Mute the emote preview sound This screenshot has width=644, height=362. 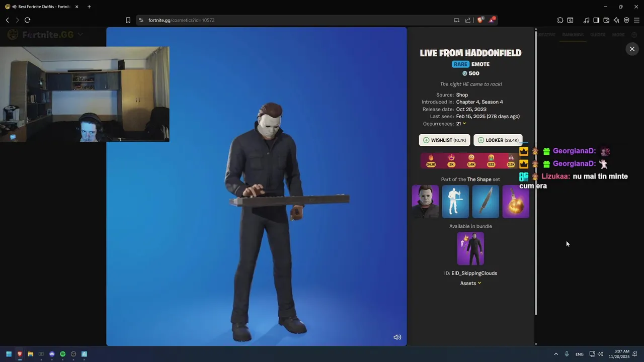397,337
